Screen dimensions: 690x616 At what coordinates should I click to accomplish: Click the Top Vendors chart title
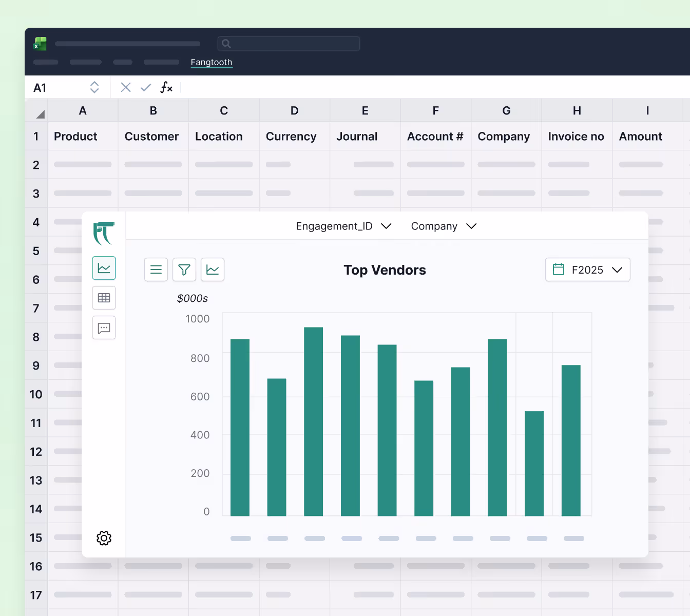[x=385, y=270]
